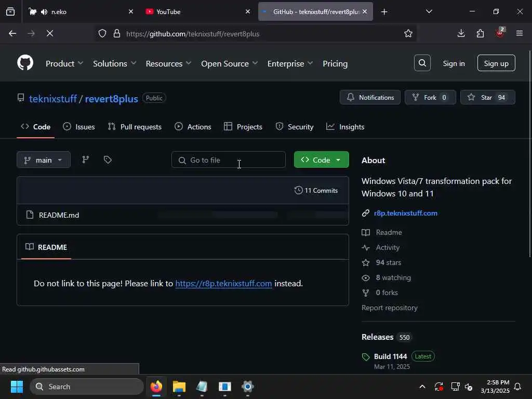Open the README.md file
This screenshot has width=532, height=399.
59,215
